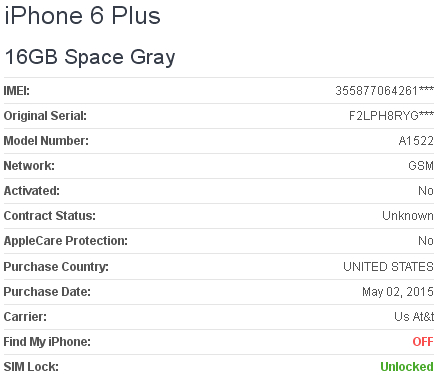437x377 pixels.
Task: Click the SIM Lock label
Action: click(x=31, y=367)
